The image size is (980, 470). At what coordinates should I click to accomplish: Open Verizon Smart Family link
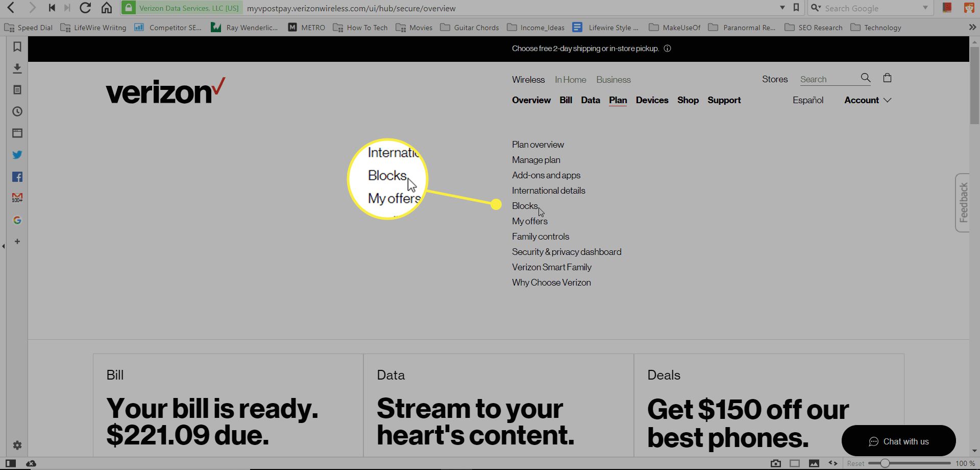(552, 267)
